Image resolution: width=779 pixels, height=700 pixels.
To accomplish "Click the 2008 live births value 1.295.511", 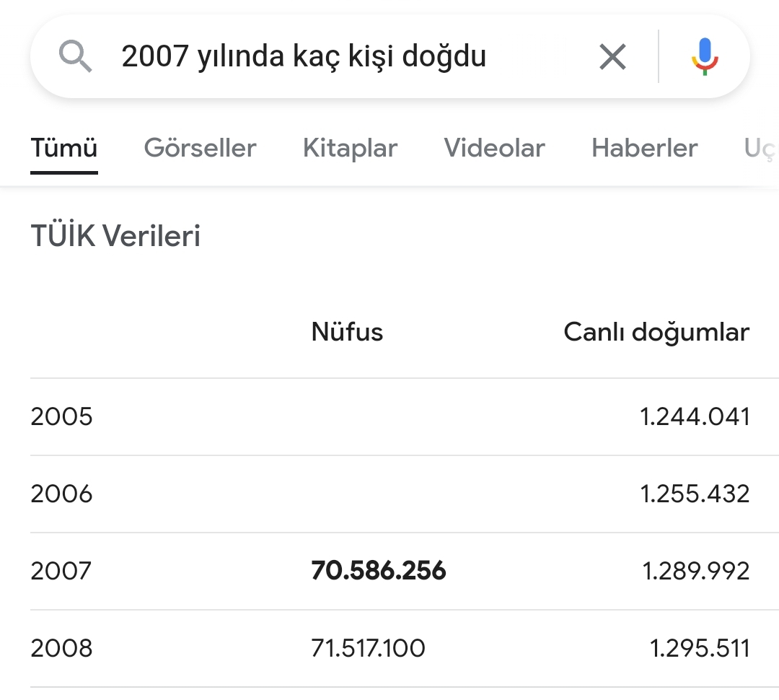I will (700, 648).
